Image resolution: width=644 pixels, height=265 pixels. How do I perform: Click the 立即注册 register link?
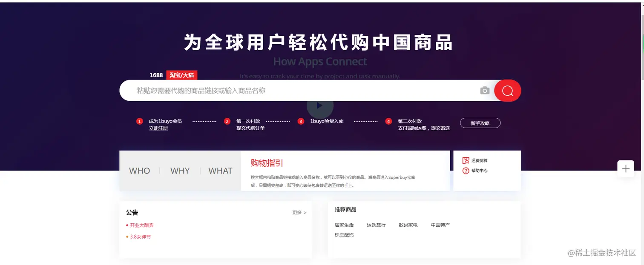[158, 128]
